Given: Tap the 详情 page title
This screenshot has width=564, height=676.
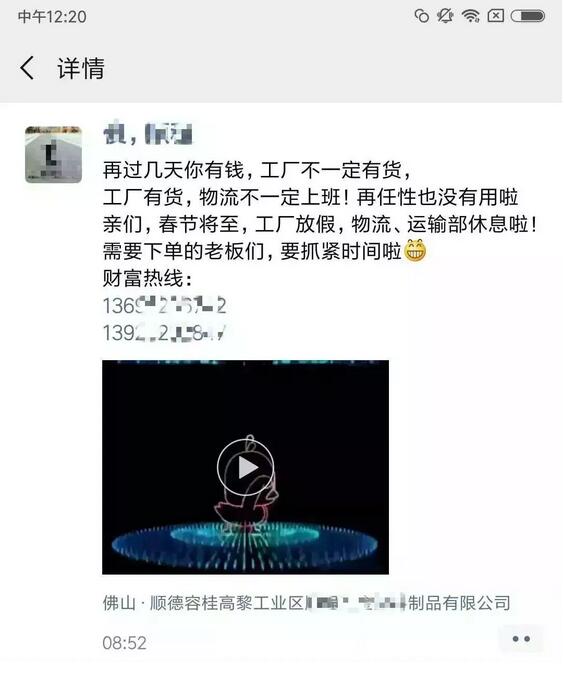Looking at the screenshot, I should point(81,68).
